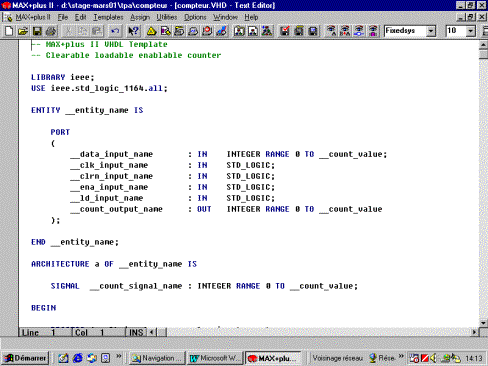Click the Top of Hierarchy tree icon
This screenshot has height=366, width=488.
click(267, 31)
